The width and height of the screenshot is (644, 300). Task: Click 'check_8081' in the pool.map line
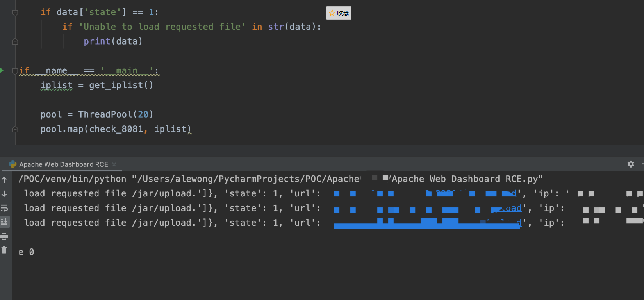pyautogui.click(x=116, y=129)
